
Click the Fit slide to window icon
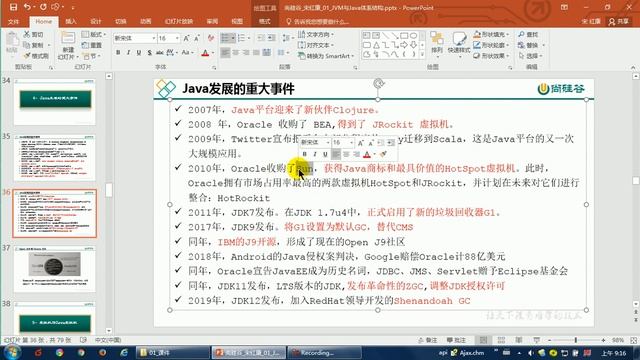633,340
